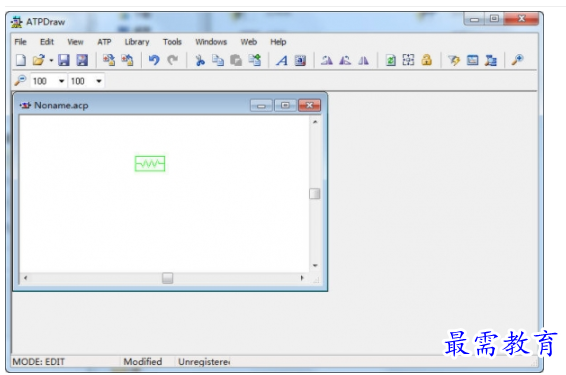Click the MODE: EDIT status text

39,362
